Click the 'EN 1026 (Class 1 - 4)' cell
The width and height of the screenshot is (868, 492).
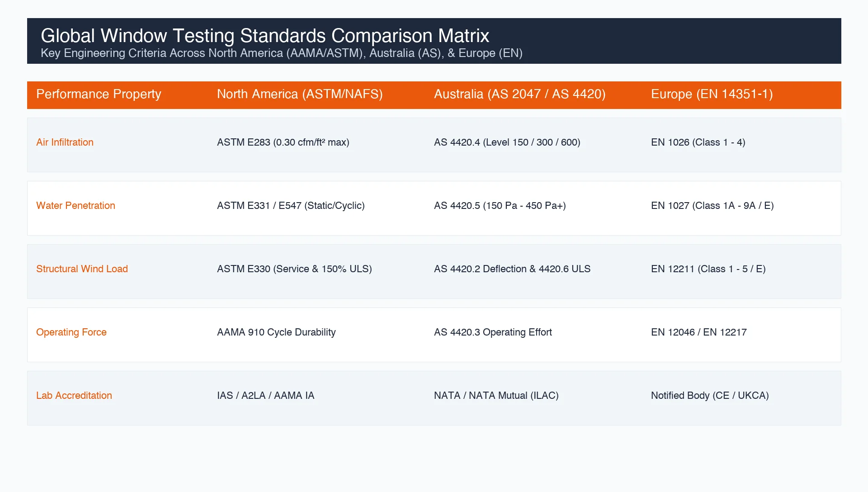698,142
